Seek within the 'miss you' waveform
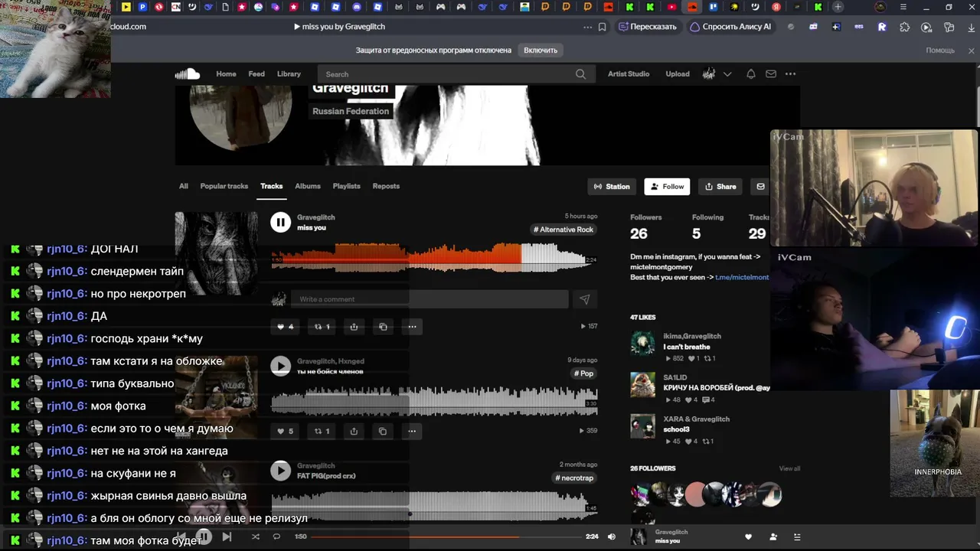The height and width of the screenshot is (551, 980). coord(434,258)
